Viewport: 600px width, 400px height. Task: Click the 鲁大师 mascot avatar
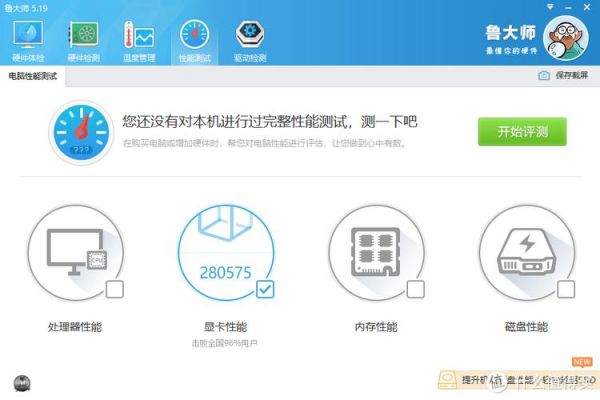(566, 38)
